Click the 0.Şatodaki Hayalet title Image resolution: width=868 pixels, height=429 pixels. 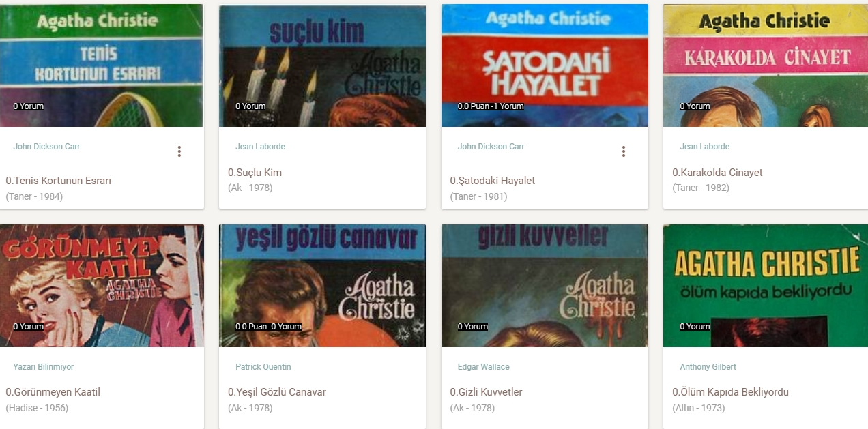point(493,181)
